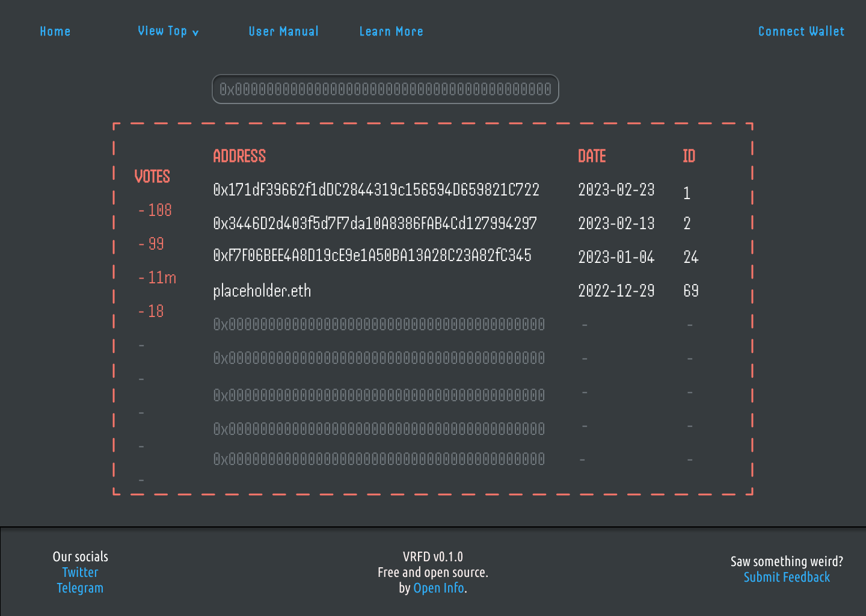
Task: Click the date 2022-12-29
Action: 616,291
